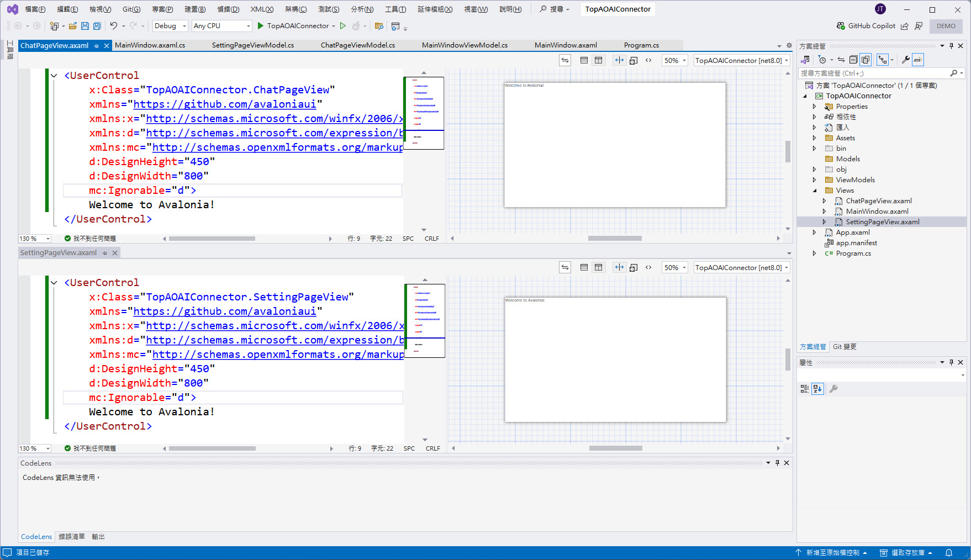Click Solution Explorer Sync with Active Document icon
Screen dimensions: 971x560
(841, 60)
